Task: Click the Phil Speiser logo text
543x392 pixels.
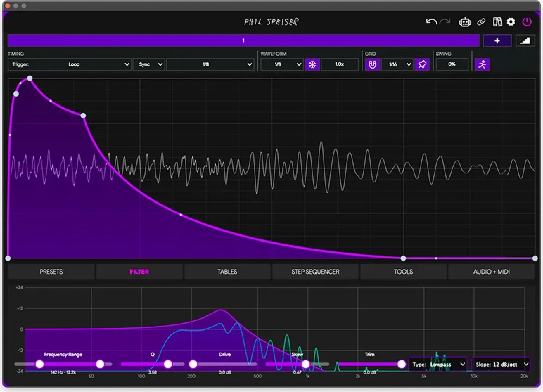Action: 271,22
